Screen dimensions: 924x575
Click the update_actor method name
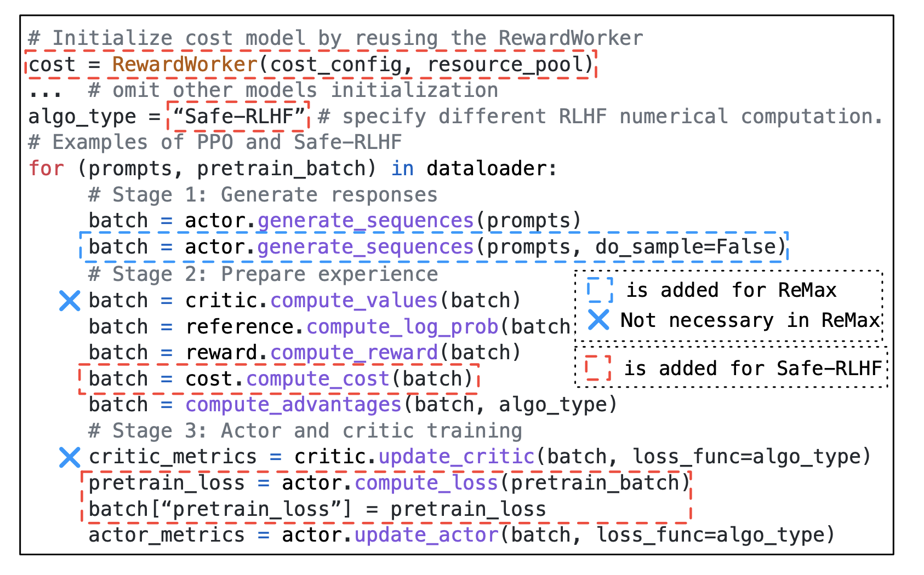click(x=426, y=534)
